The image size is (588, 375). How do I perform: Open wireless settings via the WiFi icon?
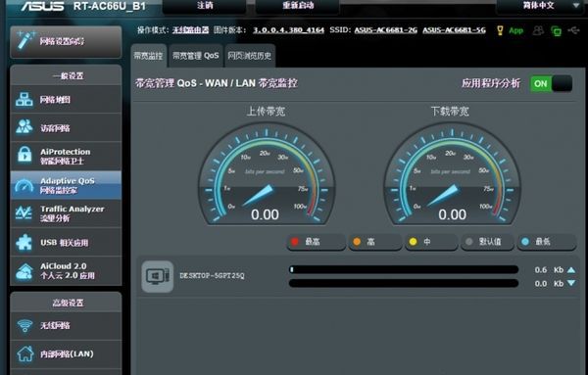pos(24,325)
